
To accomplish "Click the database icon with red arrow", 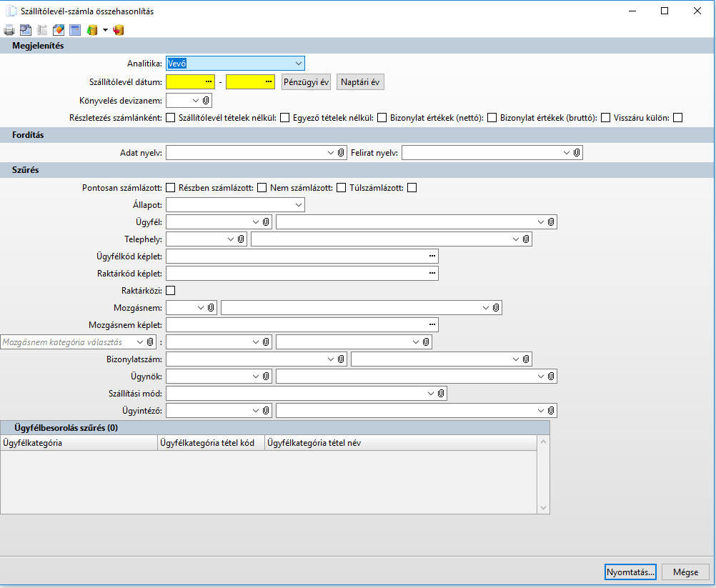I will pos(119,30).
